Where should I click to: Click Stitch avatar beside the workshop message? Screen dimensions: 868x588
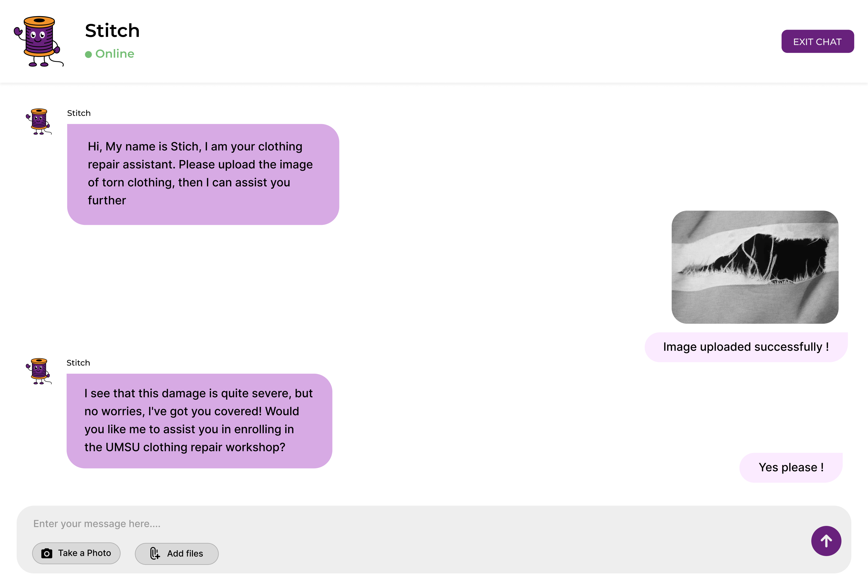pos(39,371)
